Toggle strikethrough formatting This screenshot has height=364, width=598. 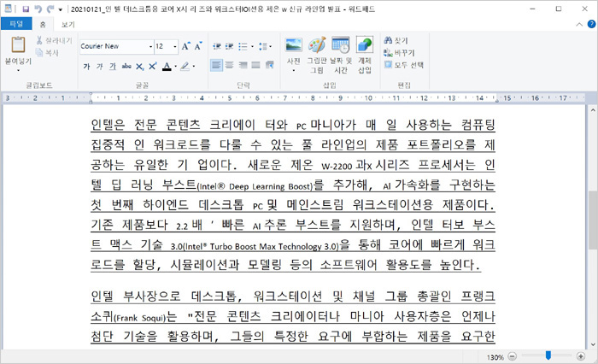click(126, 67)
